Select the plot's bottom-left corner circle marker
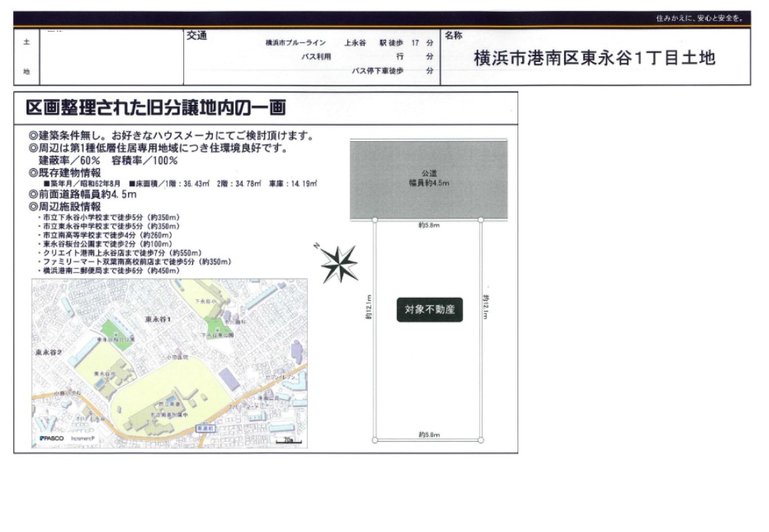 click(375, 440)
